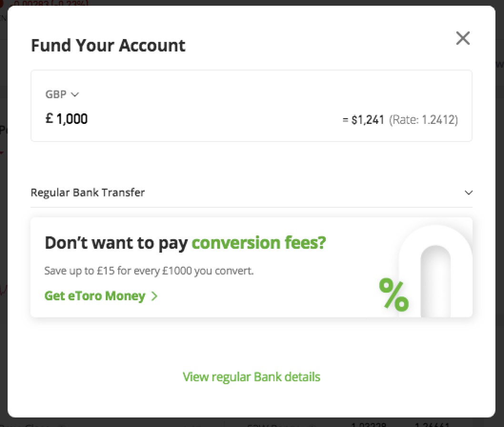Click the pound sign before the amount

[48, 119]
